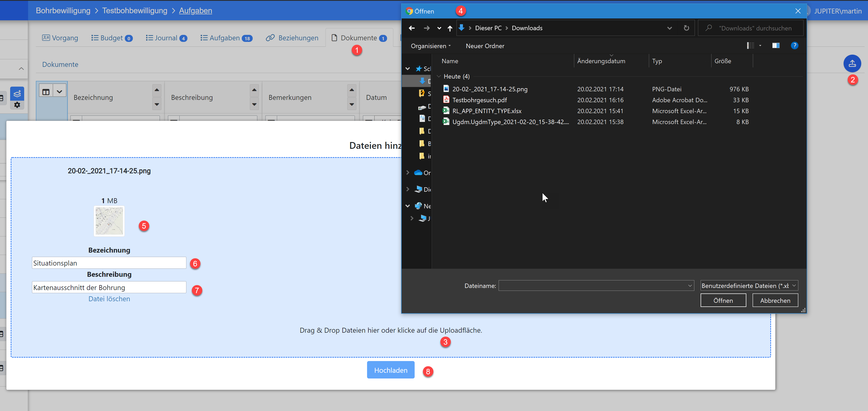Select Excel icon of RL_APP_ENTITY_TYPE.xlsx

click(x=446, y=111)
